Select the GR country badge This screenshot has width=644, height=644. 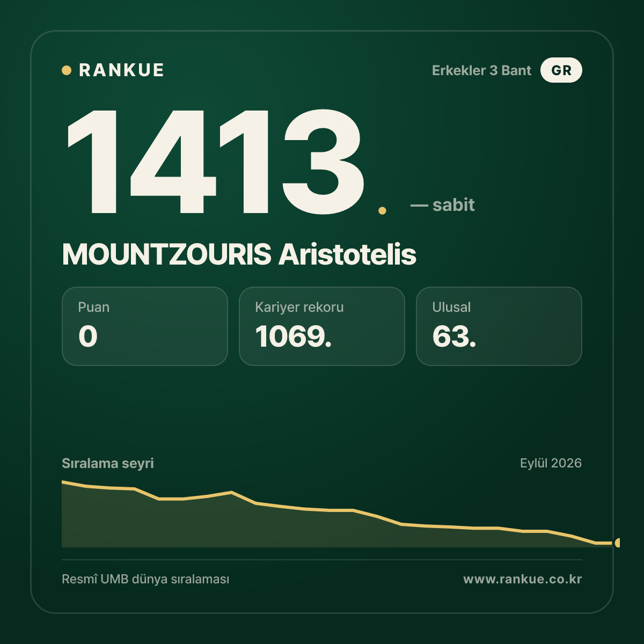(561, 70)
